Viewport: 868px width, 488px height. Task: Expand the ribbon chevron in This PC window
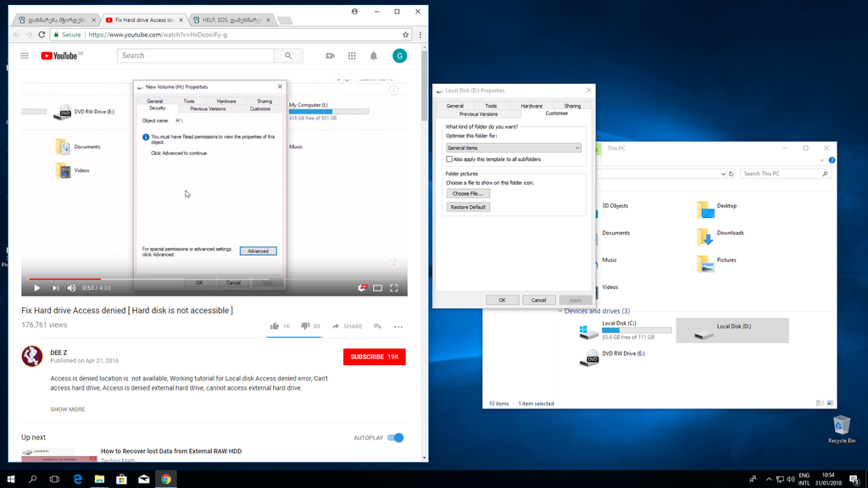(822, 160)
